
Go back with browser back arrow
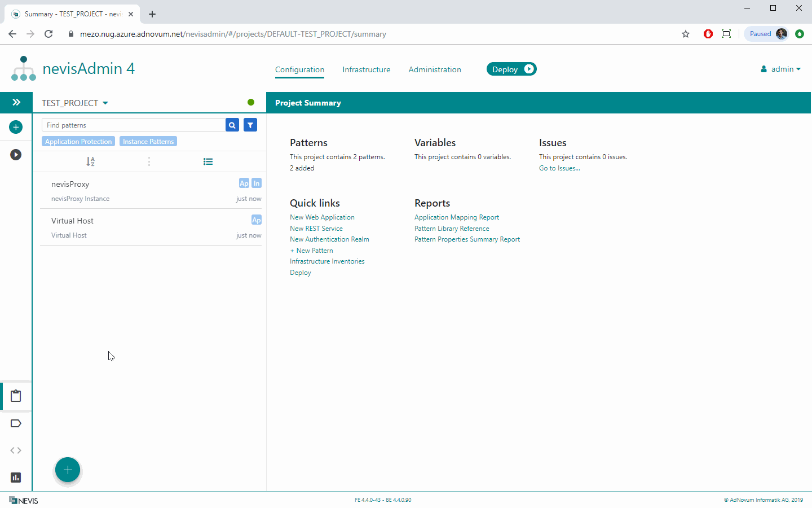tap(12, 34)
